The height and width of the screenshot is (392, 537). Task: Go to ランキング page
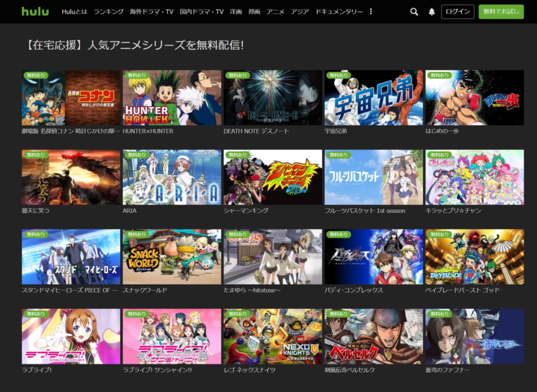(x=108, y=11)
